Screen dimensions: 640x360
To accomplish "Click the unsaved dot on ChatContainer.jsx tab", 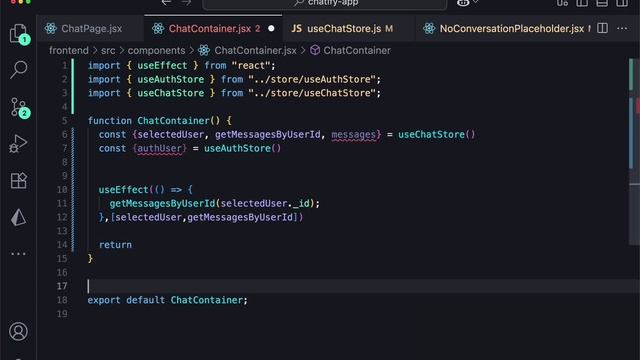I will coord(271,29).
